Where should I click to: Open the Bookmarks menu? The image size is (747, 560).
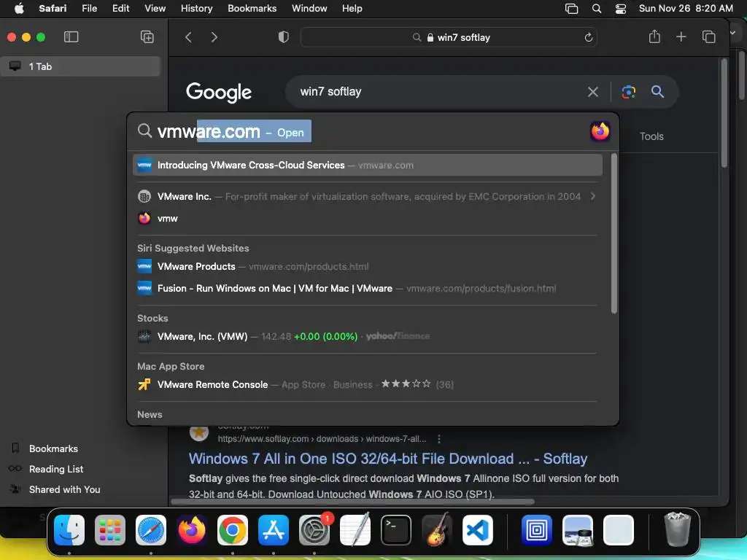(x=252, y=9)
